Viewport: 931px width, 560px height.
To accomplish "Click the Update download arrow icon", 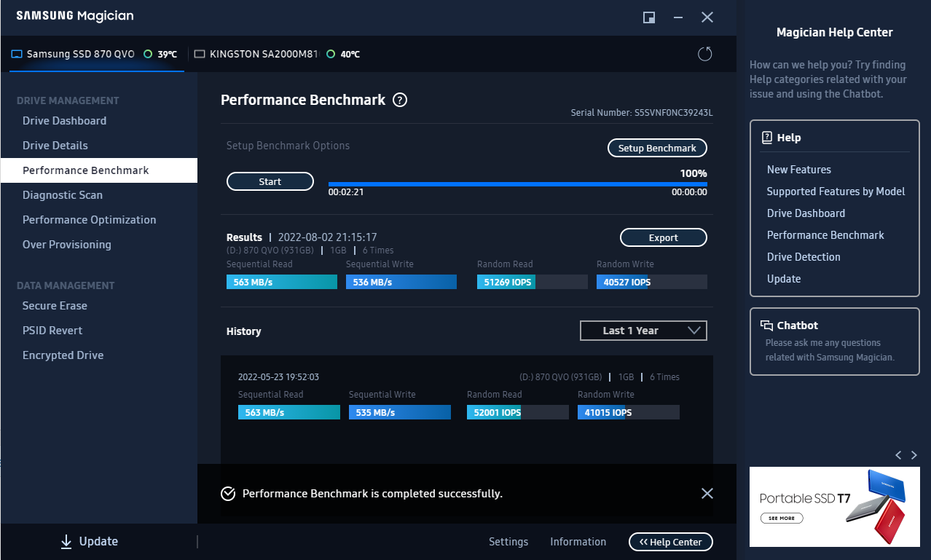I will (66, 541).
